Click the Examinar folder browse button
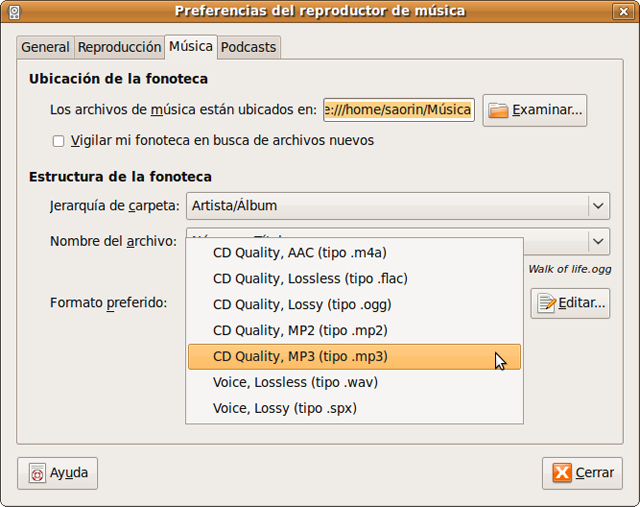 (x=534, y=110)
